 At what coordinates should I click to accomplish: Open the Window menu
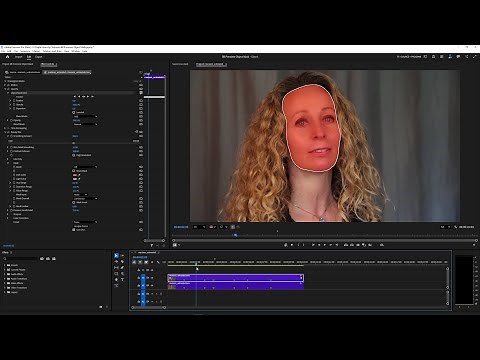[x=76, y=51]
